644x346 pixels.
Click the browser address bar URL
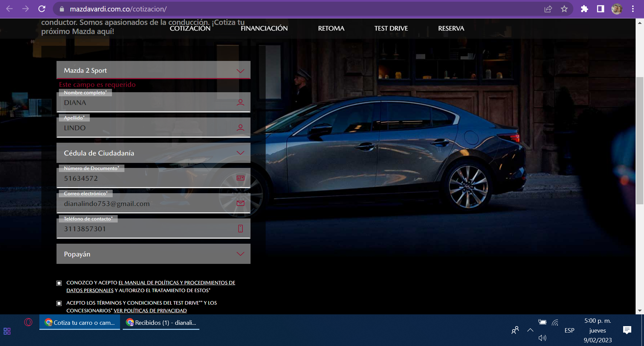118,9
